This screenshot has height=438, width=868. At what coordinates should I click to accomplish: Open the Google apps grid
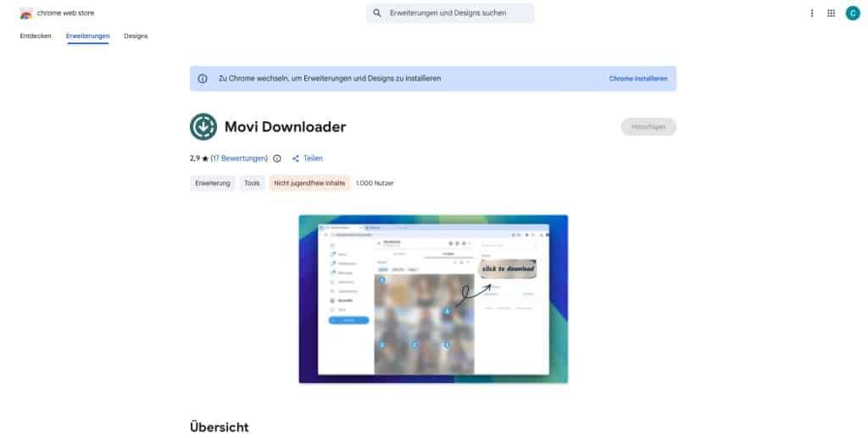831,14
